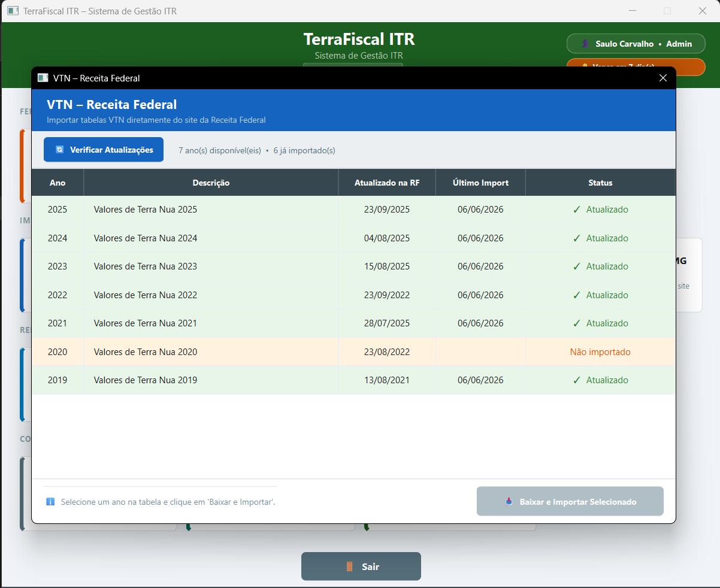720x588 pixels.
Task: Close the VTN – Receita Federal dialog
Action: tap(663, 78)
